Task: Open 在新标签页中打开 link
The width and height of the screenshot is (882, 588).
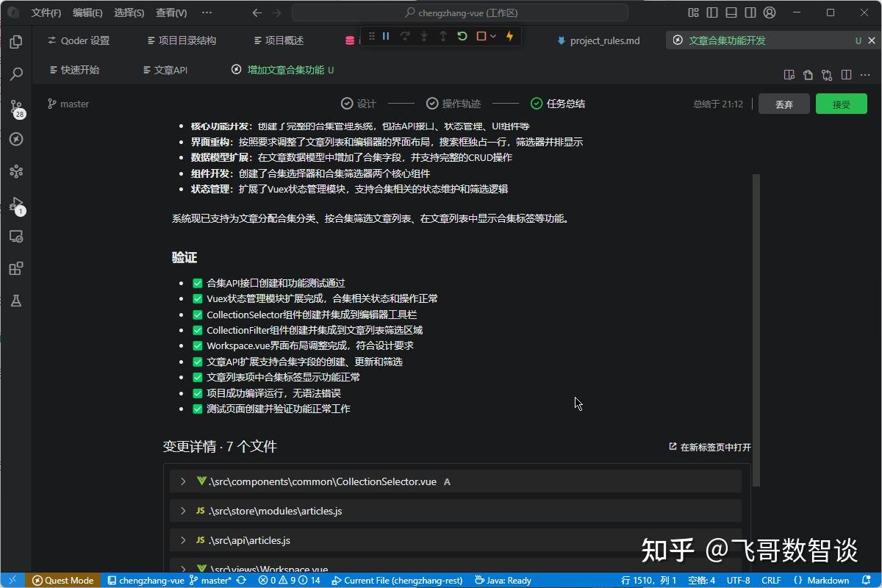Action: (709, 446)
